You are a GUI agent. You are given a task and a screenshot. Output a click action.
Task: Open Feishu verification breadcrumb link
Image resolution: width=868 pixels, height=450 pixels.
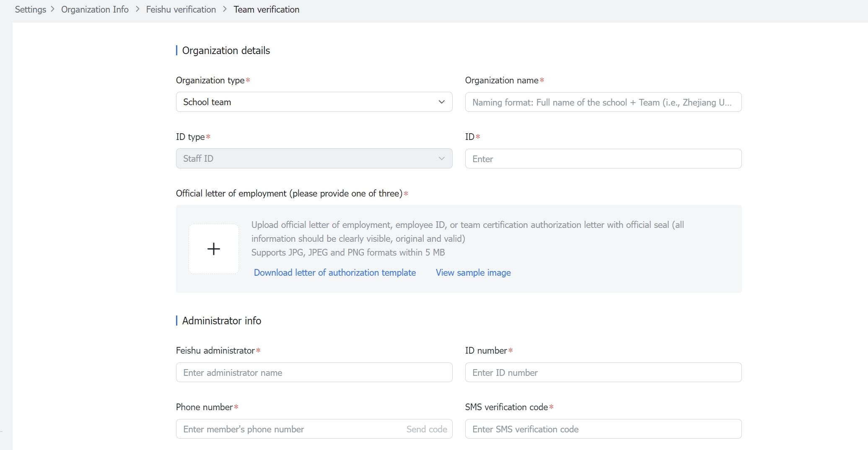181,9
